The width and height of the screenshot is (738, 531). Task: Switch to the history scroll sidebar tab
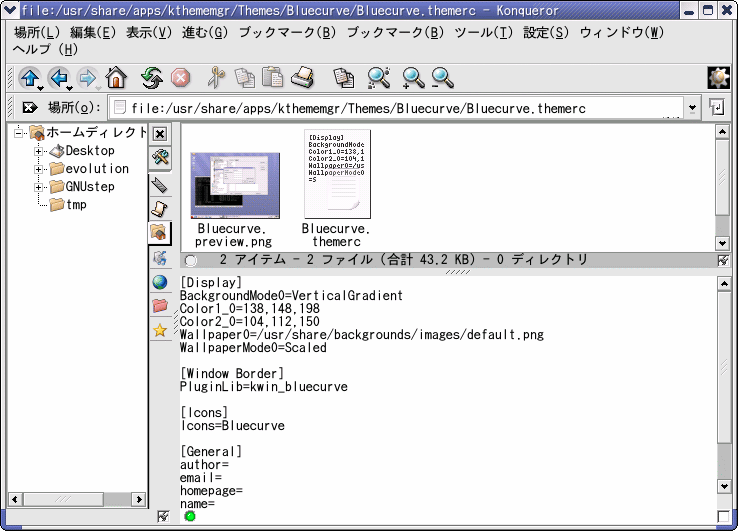(x=160, y=209)
